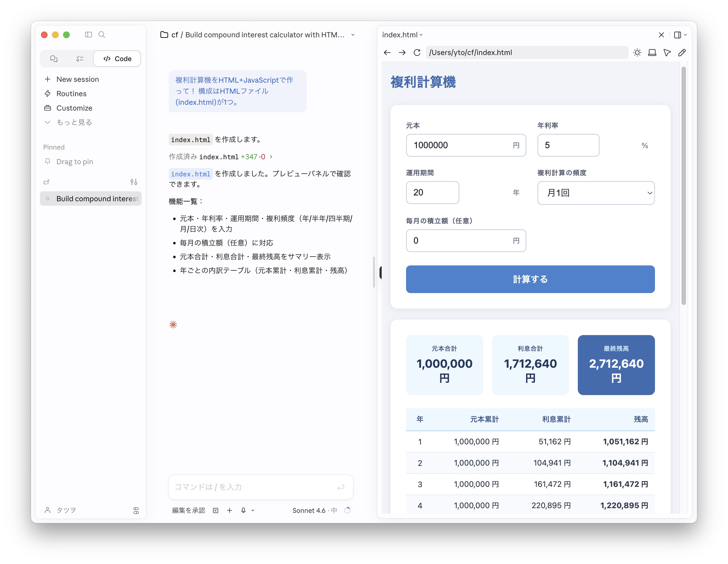Screen dimensions: 728x564
Task: Click the icon beside the タツヲ account
Action: 136,510
